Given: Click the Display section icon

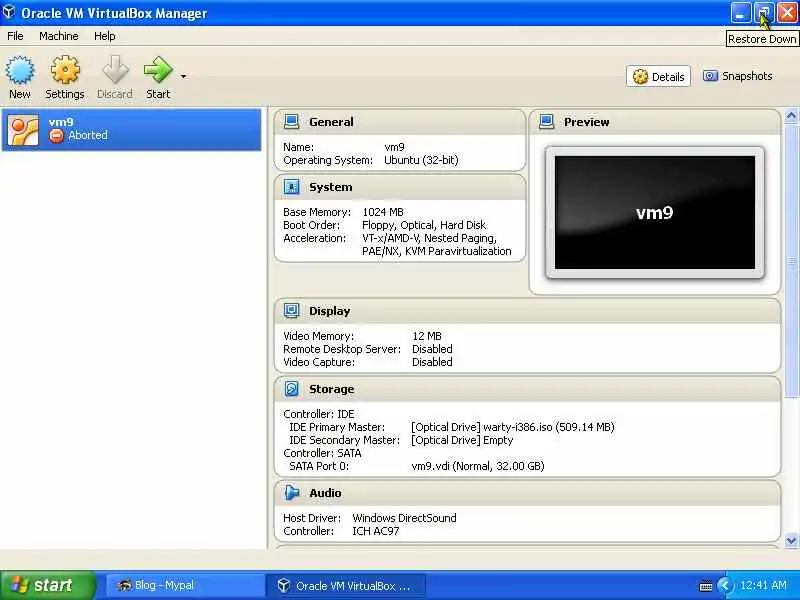Looking at the screenshot, I should (291, 311).
